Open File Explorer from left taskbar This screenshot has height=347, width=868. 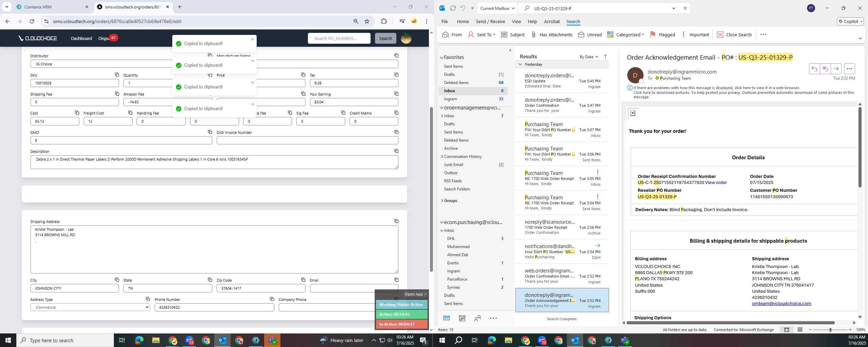click(x=156, y=340)
